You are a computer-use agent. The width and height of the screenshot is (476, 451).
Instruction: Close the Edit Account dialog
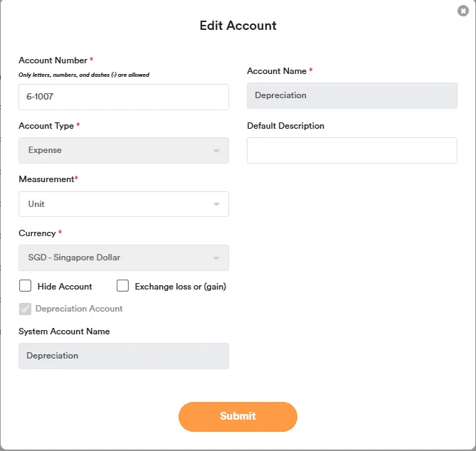[463, 11]
